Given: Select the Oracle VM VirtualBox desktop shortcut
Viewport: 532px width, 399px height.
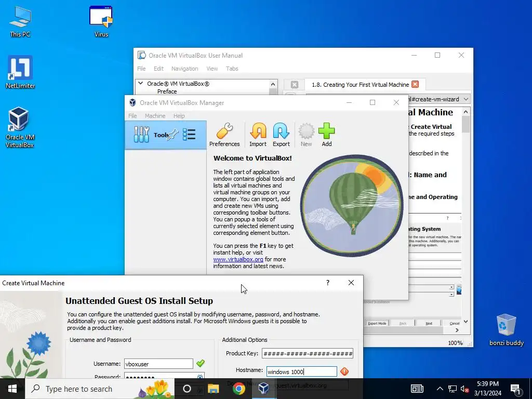Looking at the screenshot, I should tap(20, 128).
